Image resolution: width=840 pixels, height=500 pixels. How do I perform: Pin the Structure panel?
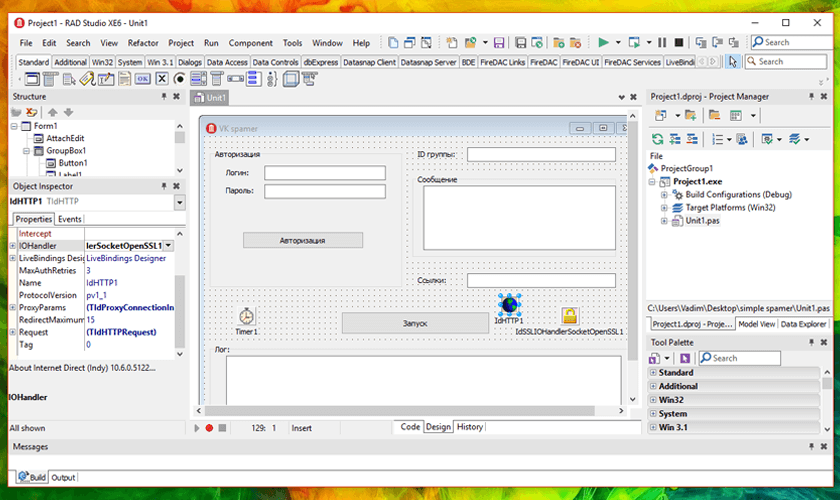(164, 96)
